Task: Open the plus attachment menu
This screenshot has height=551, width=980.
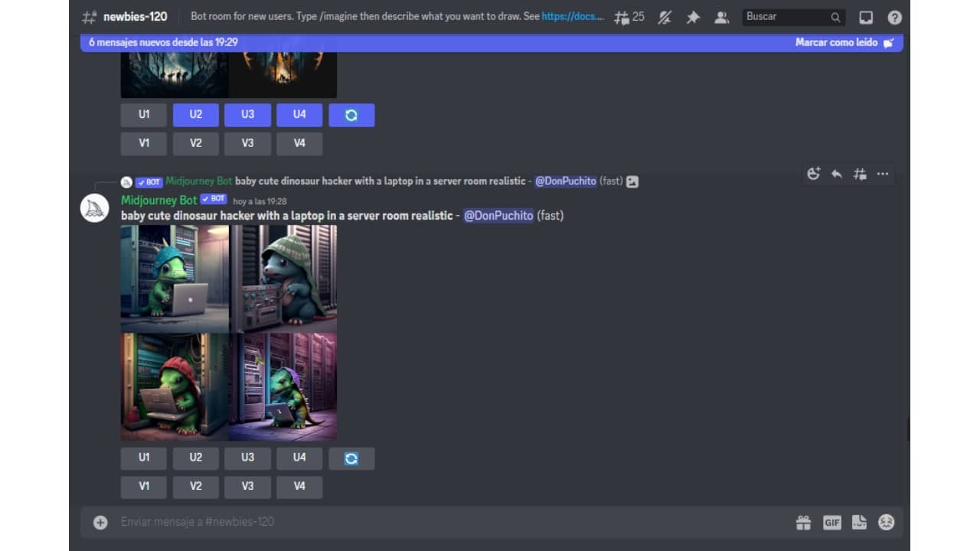Action: pos(100,522)
